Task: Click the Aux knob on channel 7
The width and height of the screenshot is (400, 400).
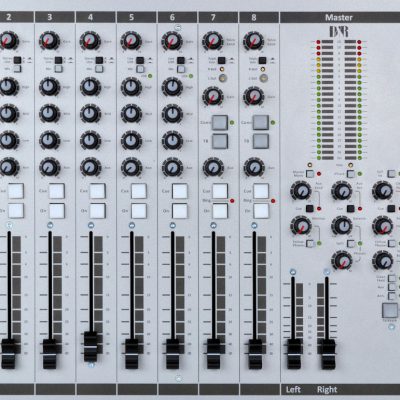Action: coord(213,167)
